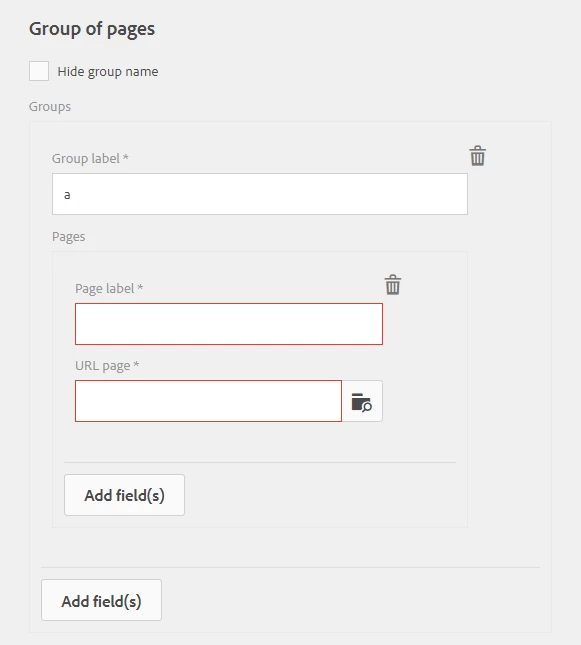Image resolution: width=581 pixels, height=645 pixels.
Task: Click the "Group label *" field caption
Action: coord(90,158)
